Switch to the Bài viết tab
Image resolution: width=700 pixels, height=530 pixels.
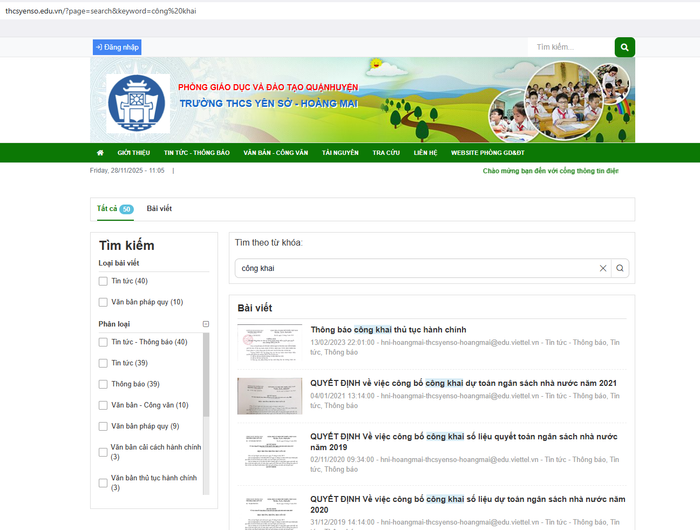coord(159,209)
